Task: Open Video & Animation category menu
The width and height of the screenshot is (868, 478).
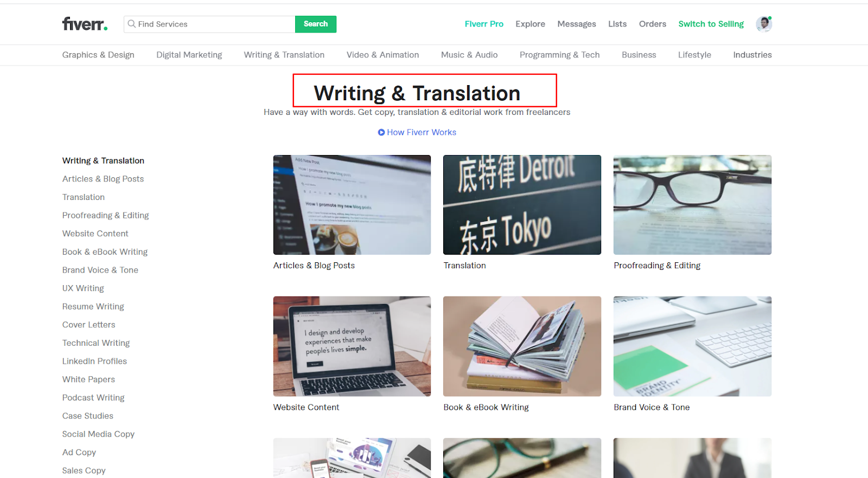Action: point(383,55)
